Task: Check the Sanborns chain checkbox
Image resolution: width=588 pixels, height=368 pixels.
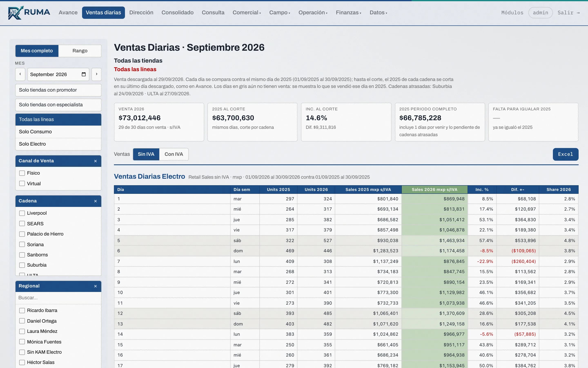Action: [x=22, y=255]
